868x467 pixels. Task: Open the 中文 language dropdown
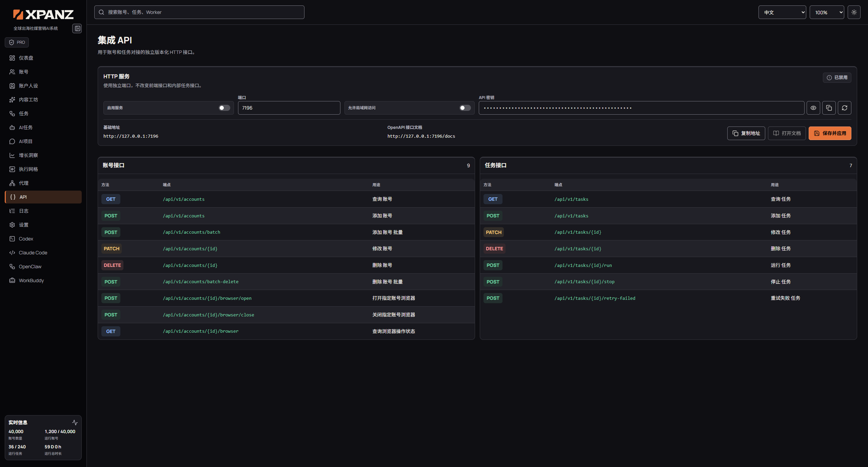782,12
